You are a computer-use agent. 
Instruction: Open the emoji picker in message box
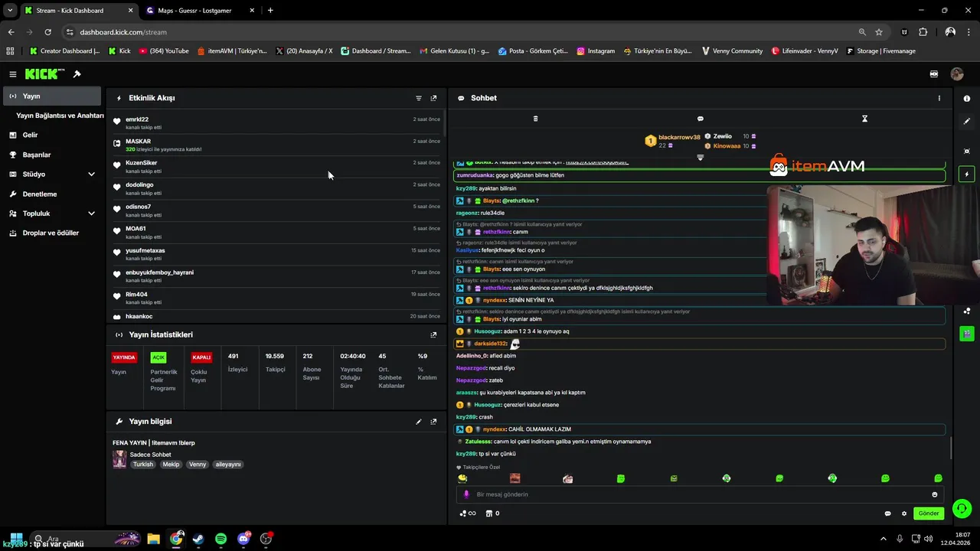click(935, 494)
